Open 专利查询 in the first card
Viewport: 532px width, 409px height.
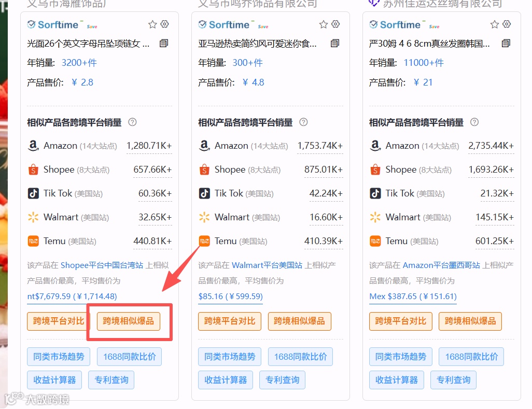click(x=111, y=380)
